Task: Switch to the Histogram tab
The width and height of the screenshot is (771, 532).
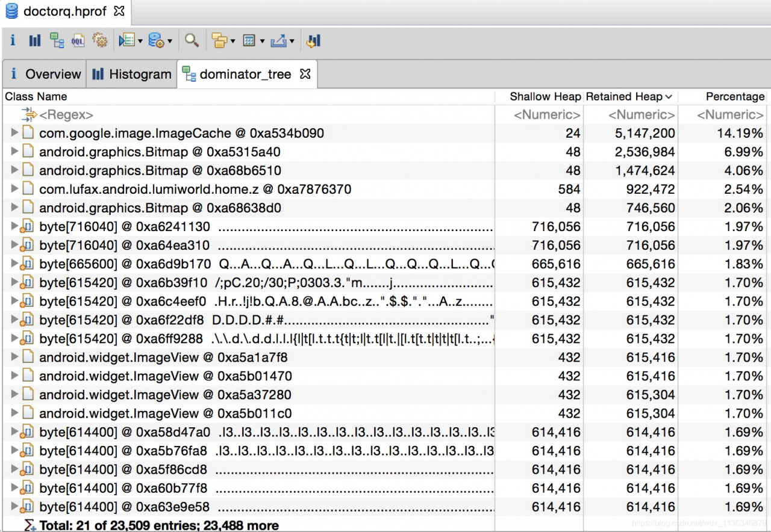Action: (x=133, y=74)
